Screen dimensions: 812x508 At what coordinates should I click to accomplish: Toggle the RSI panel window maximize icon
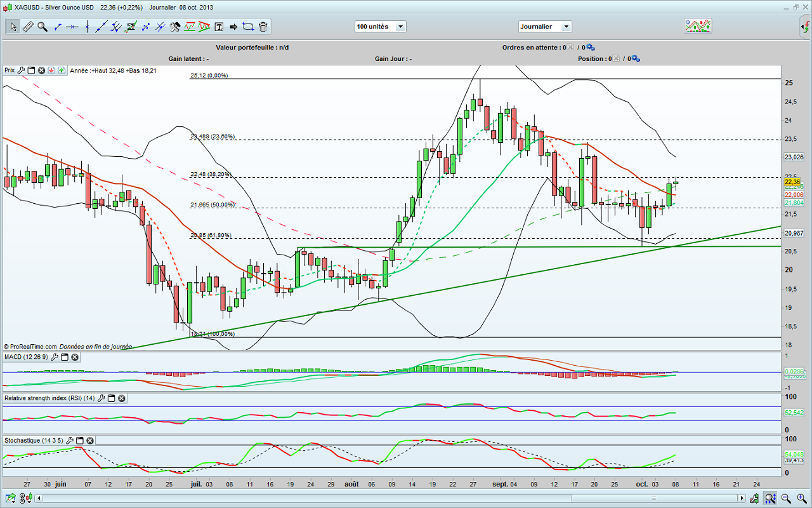111,398
